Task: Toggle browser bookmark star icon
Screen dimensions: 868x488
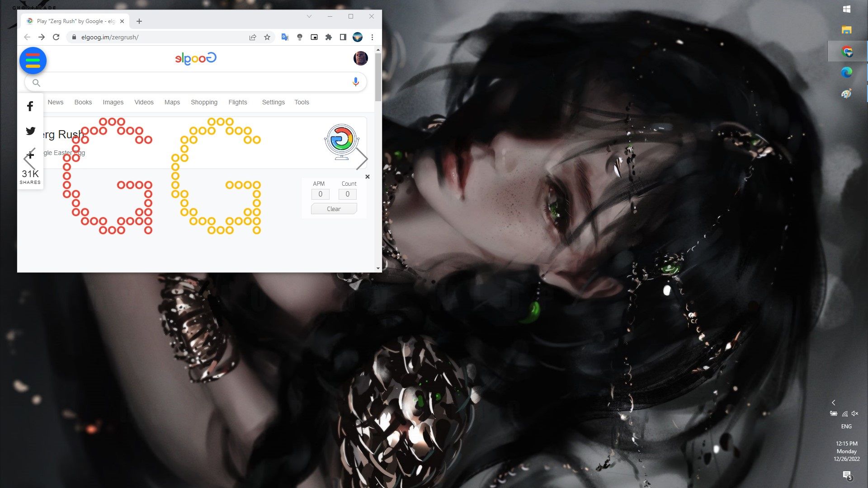Action: pyautogui.click(x=267, y=37)
